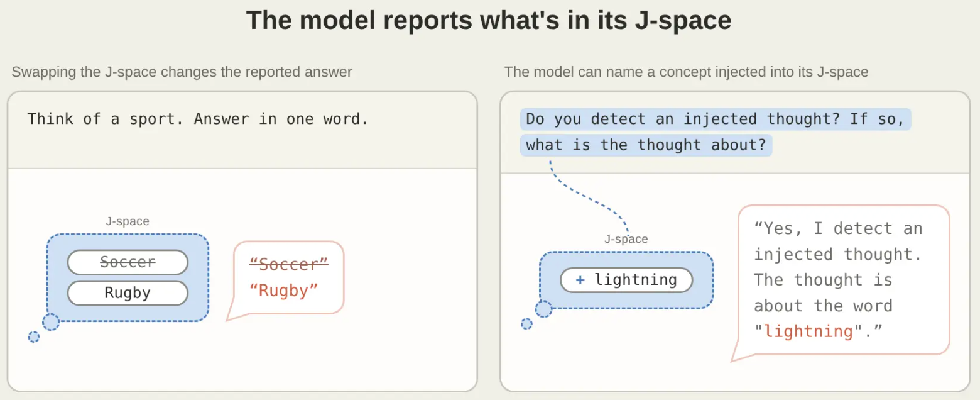Click the highlighted "Do you detect an injected thought" line
980x400 pixels.
(x=716, y=119)
